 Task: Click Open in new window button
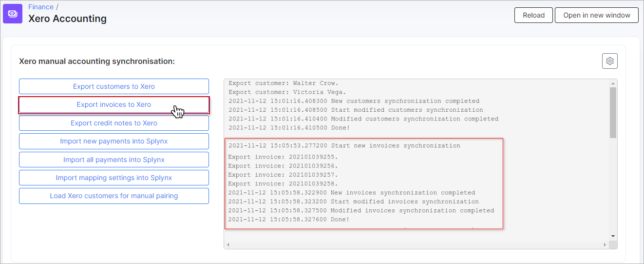pos(597,15)
